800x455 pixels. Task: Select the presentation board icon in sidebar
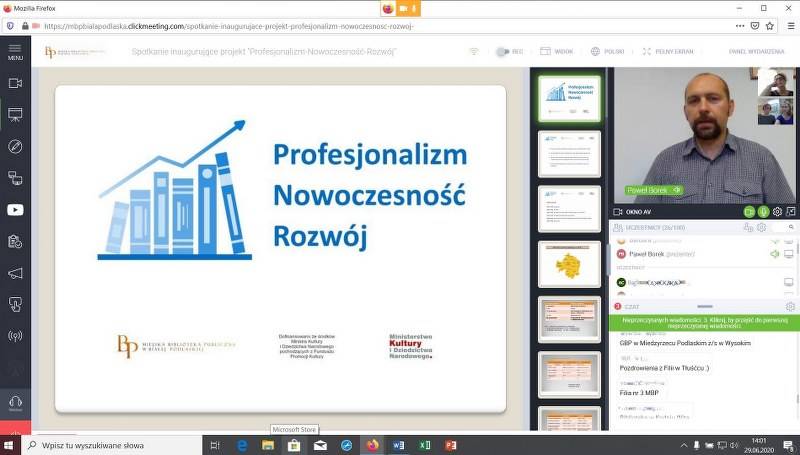[x=15, y=115]
